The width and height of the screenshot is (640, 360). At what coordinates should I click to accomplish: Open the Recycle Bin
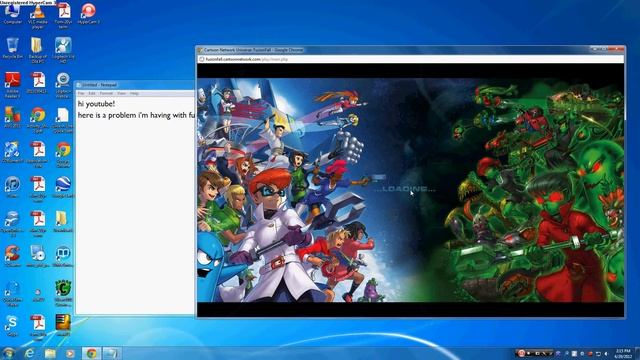12,48
